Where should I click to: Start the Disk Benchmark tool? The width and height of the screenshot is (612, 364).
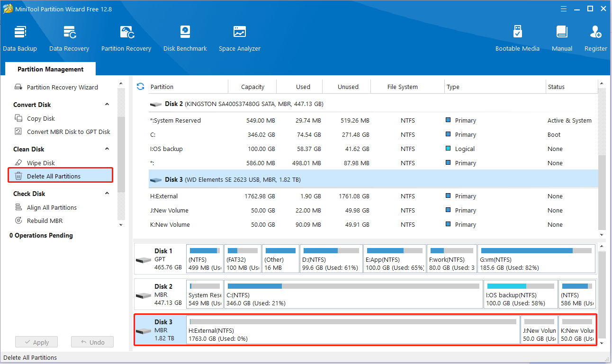point(185,38)
